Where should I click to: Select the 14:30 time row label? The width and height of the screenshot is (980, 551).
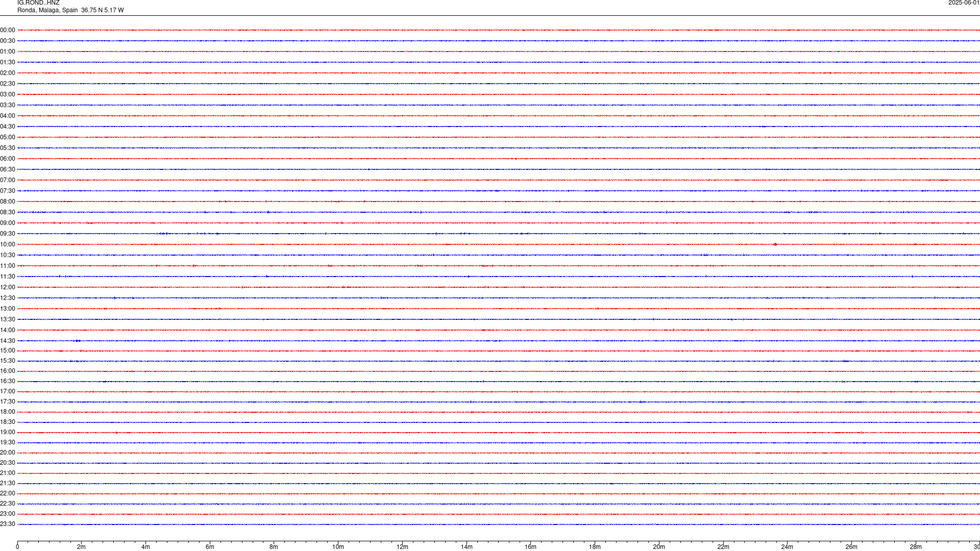click(8, 341)
